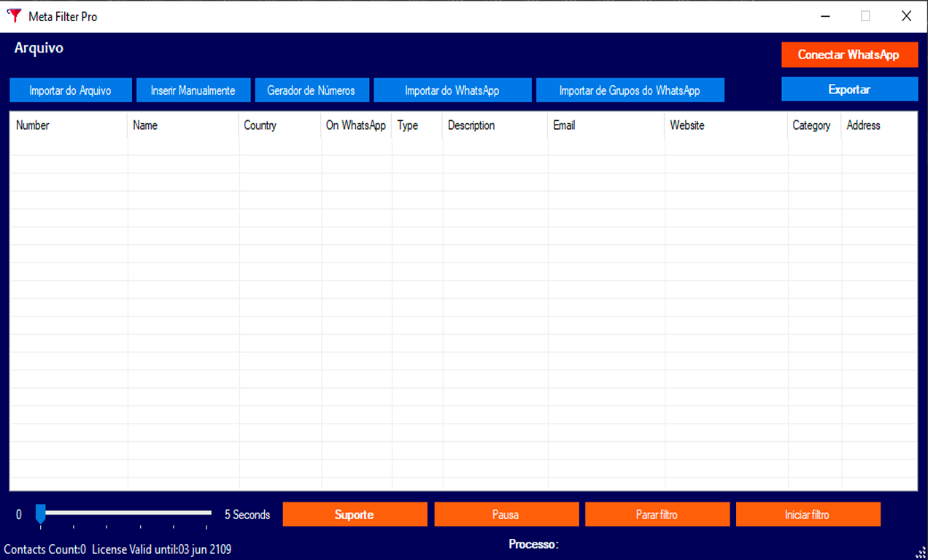Click the delay slider thumb

click(x=41, y=515)
